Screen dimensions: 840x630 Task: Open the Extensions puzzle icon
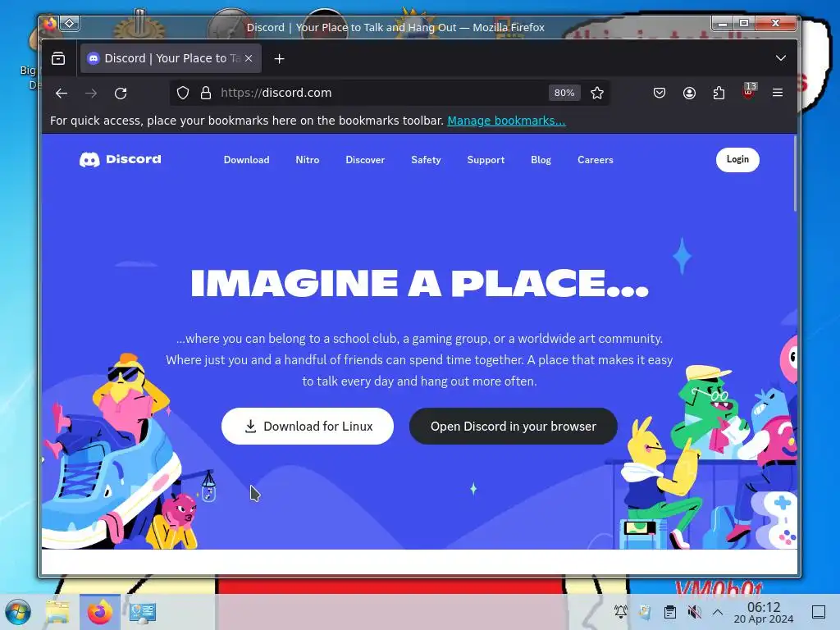[x=719, y=94]
